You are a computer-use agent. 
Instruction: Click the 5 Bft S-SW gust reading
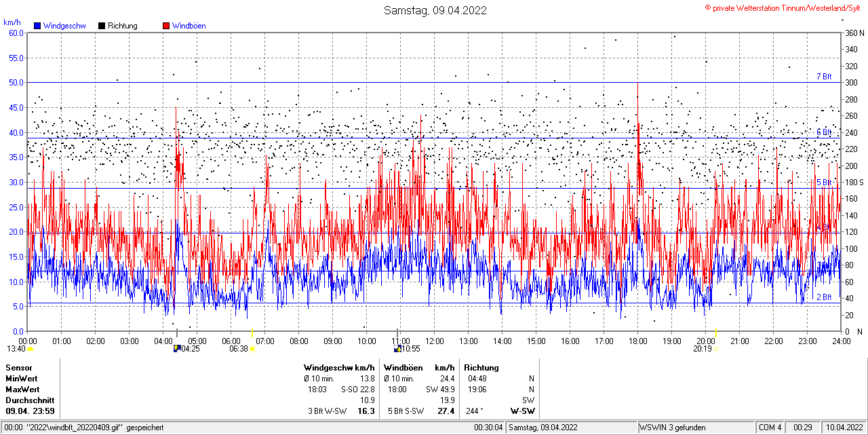pyautogui.click(x=406, y=411)
